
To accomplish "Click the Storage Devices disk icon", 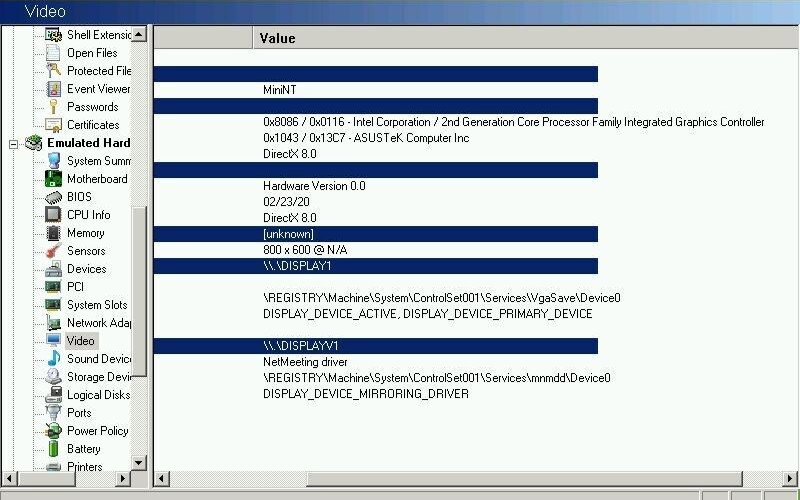I will 53,377.
